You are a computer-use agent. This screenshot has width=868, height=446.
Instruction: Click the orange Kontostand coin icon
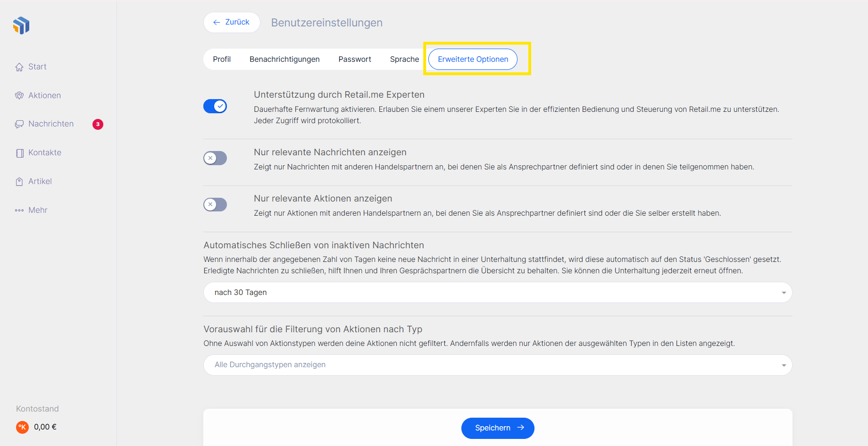[x=22, y=427]
